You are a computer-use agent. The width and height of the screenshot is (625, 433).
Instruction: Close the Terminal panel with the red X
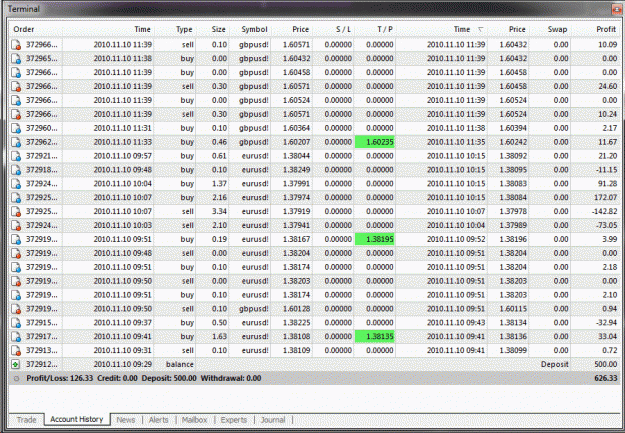coord(617,9)
